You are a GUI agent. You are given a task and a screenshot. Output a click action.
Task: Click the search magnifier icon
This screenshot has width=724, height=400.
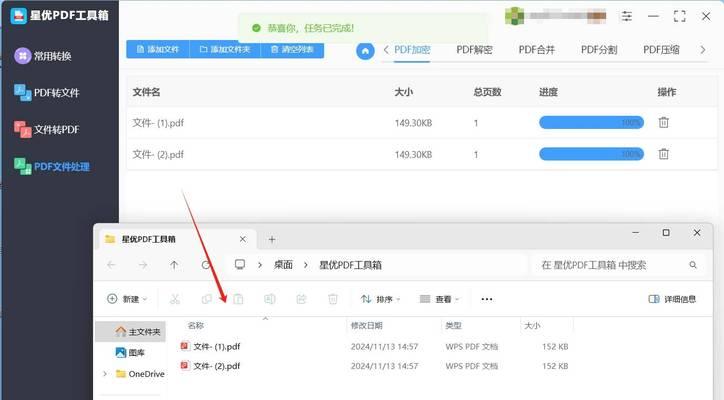point(693,265)
